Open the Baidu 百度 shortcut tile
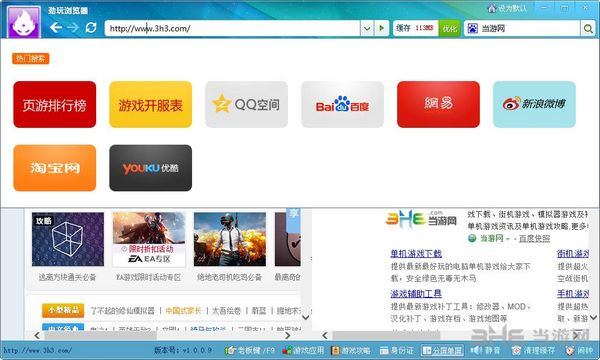Image resolution: width=600 pixels, height=360 pixels. tap(342, 104)
